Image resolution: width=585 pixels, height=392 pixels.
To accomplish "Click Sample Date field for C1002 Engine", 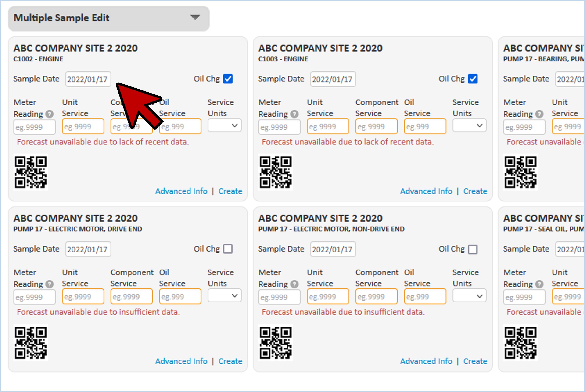I will click(88, 79).
